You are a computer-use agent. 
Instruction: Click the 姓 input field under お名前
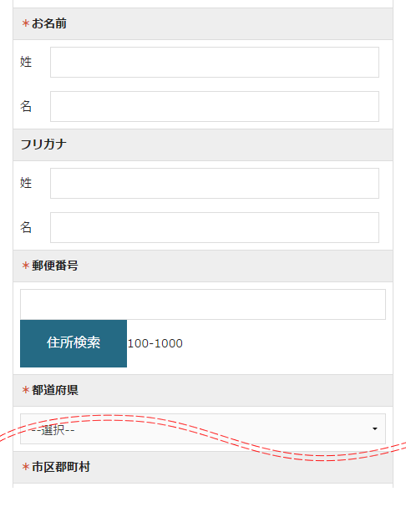coord(215,63)
